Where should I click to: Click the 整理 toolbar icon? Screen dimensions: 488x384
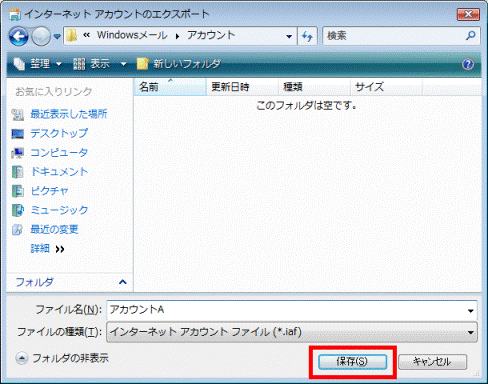click(x=19, y=64)
